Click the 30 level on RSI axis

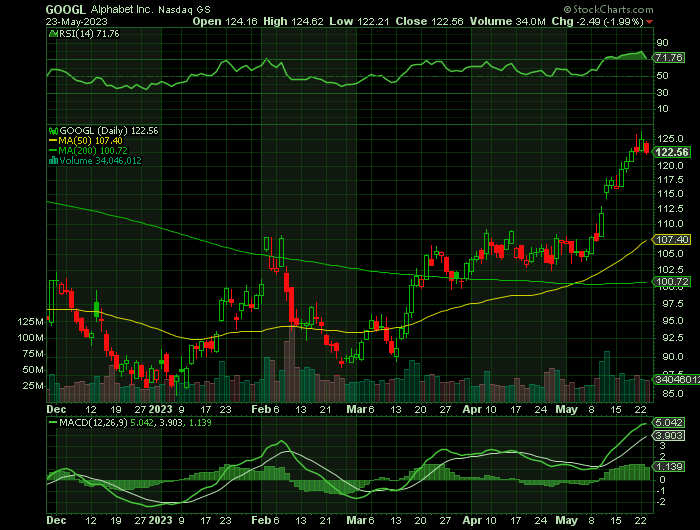pyautogui.click(x=662, y=92)
